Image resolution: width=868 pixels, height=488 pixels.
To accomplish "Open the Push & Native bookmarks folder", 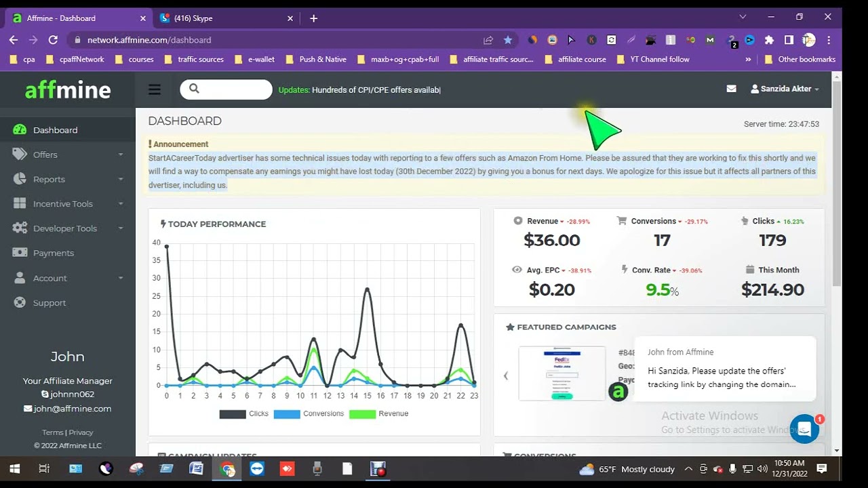I will coord(316,60).
